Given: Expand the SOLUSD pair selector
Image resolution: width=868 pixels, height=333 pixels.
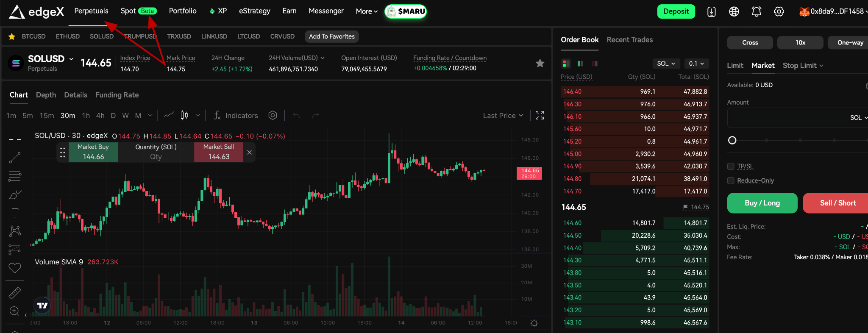Looking at the screenshot, I should click(x=71, y=59).
